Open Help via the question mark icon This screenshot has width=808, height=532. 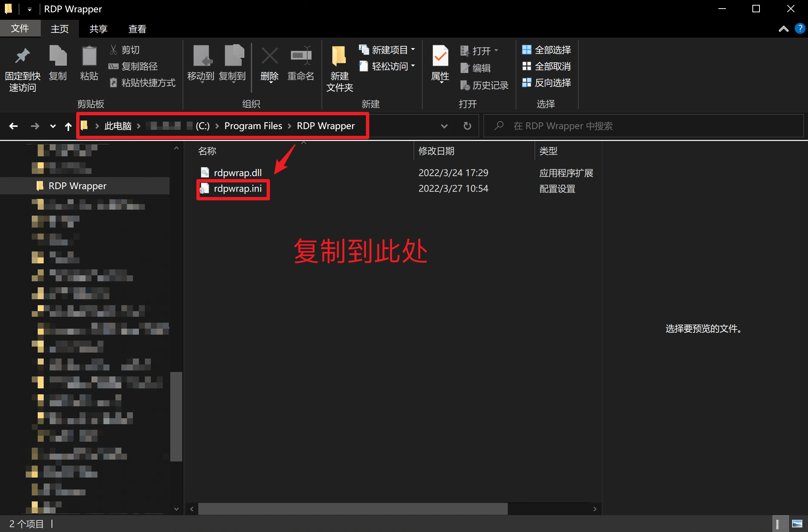click(800, 28)
